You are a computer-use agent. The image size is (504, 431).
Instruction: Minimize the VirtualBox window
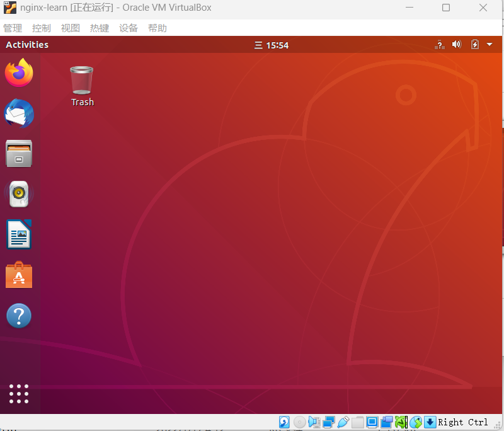tap(409, 8)
